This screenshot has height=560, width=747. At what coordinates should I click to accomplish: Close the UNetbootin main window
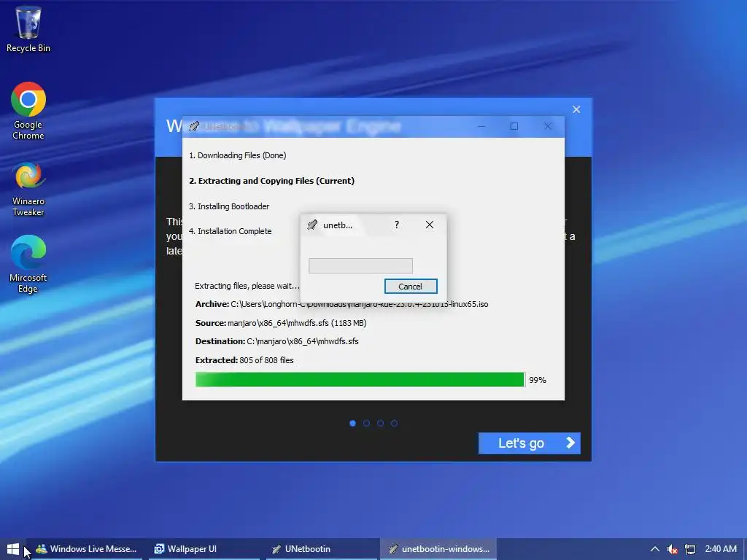tap(548, 126)
